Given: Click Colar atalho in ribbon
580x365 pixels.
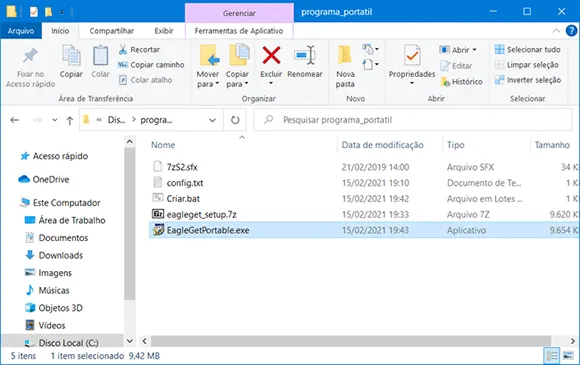Looking at the screenshot, I should click(145, 80).
